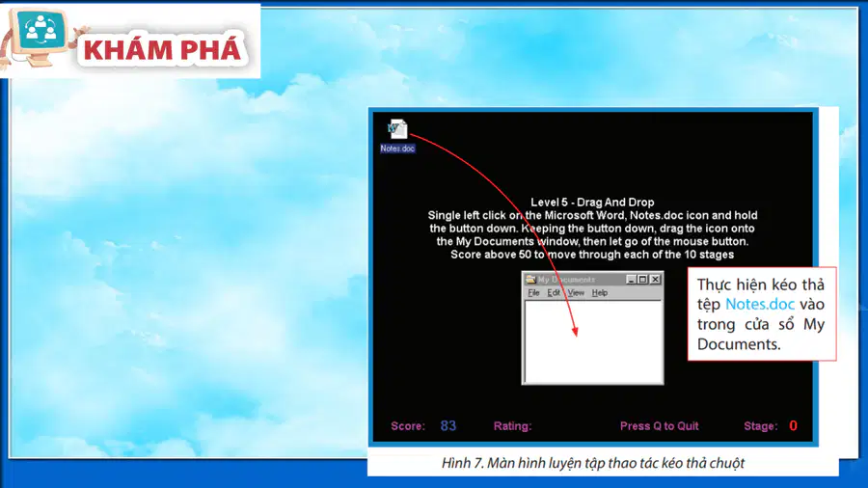Select the Notes.doc file label
868x488 pixels.
pyautogui.click(x=397, y=149)
